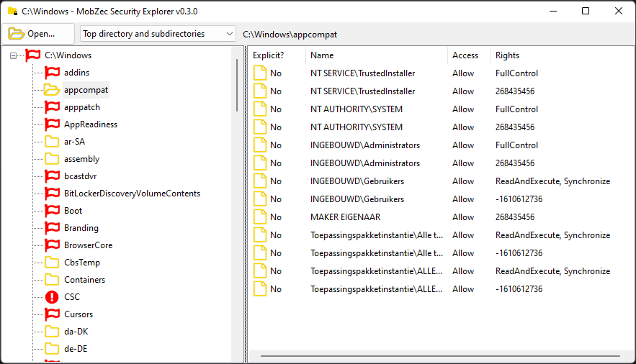This screenshot has width=636, height=364.
Task: Click the Administrators row showing 268435456
Action: [440, 163]
